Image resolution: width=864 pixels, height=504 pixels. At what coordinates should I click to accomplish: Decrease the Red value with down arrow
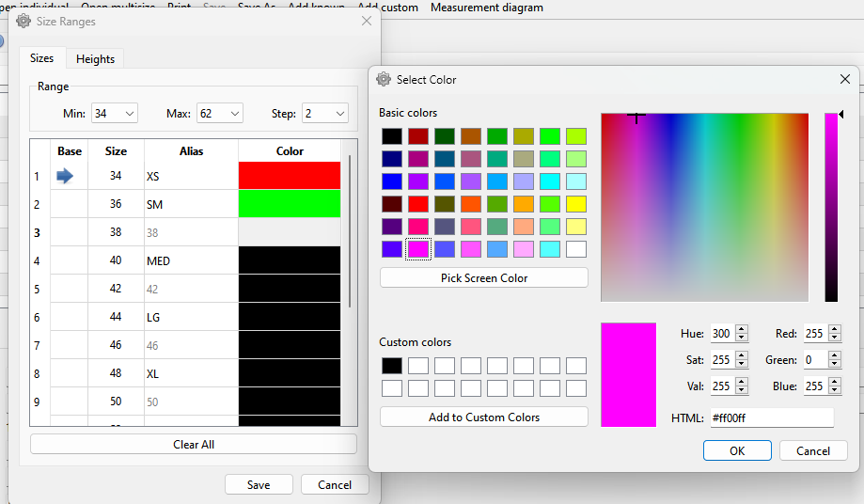pos(835,339)
